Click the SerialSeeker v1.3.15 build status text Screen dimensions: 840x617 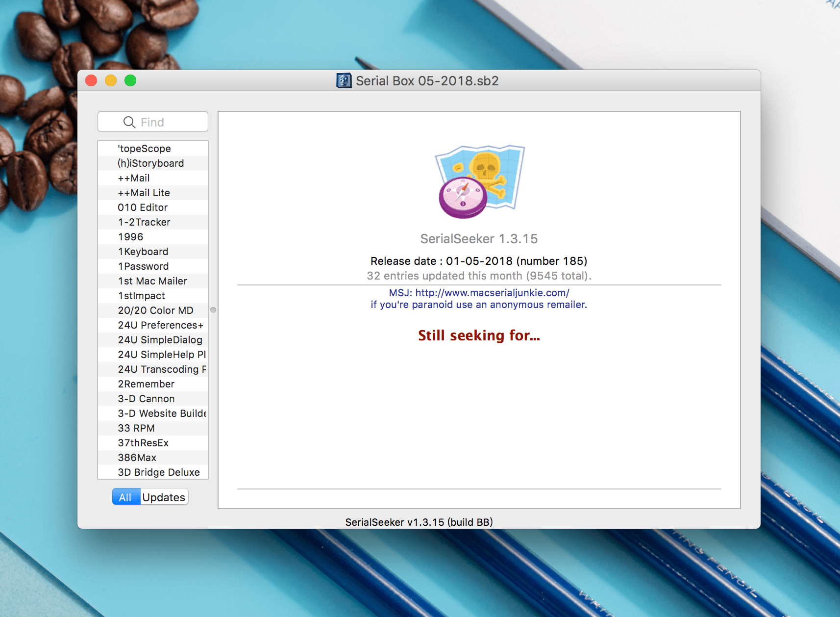(x=419, y=522)
